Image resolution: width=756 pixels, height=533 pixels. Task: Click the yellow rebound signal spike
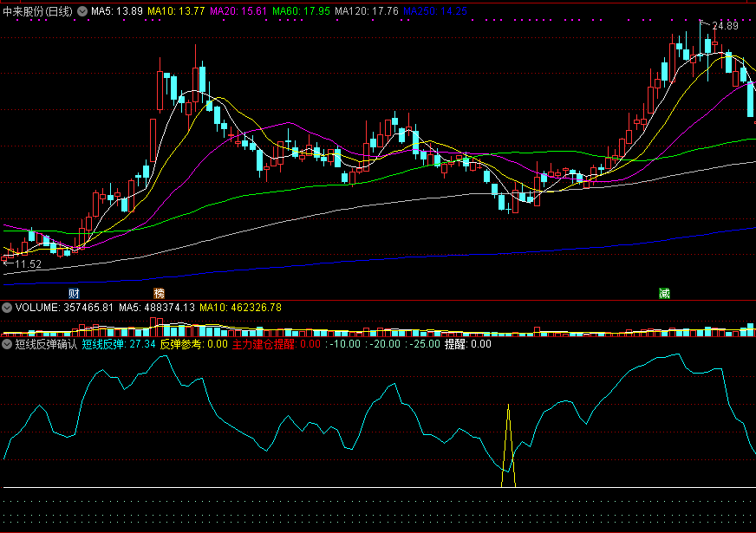click(509, 445)
